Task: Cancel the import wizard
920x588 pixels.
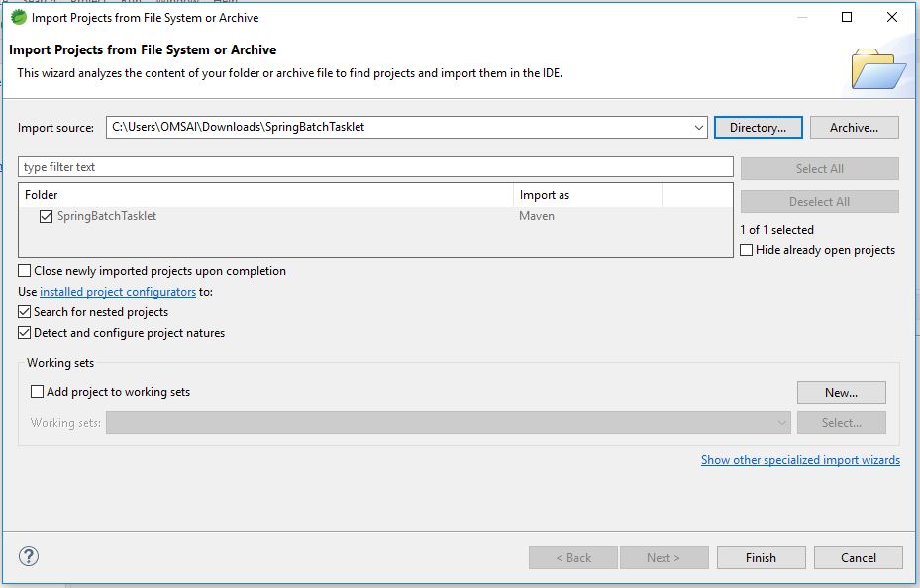Action: point(858,557)
